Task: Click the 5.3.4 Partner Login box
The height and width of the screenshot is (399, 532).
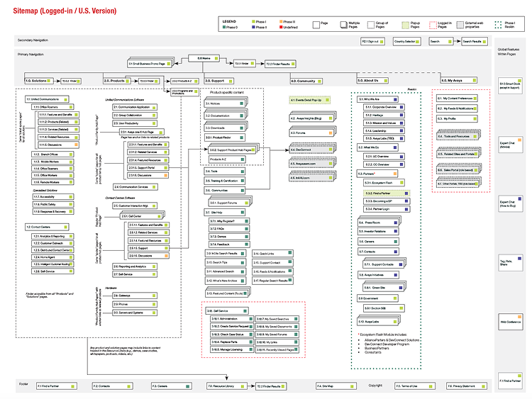Action: coord(387,209)
